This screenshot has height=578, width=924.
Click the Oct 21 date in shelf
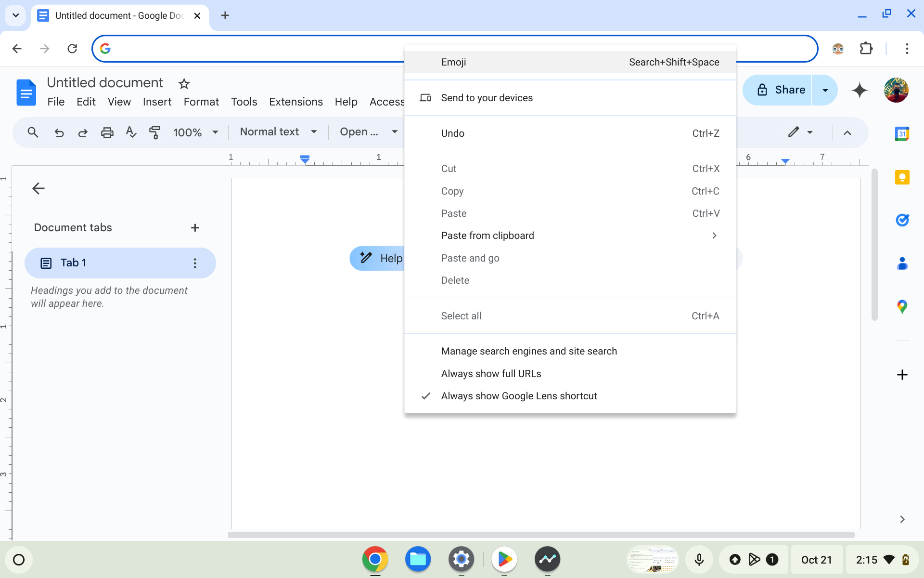[x=816, y=560]
